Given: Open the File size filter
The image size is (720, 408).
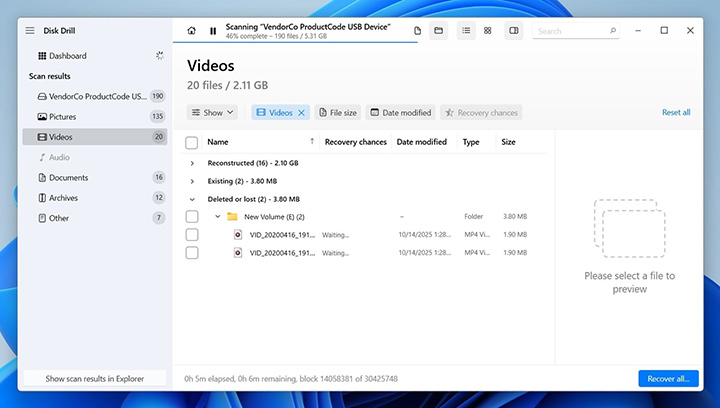Looking at the screenshot, I should [x=338, y=112].
